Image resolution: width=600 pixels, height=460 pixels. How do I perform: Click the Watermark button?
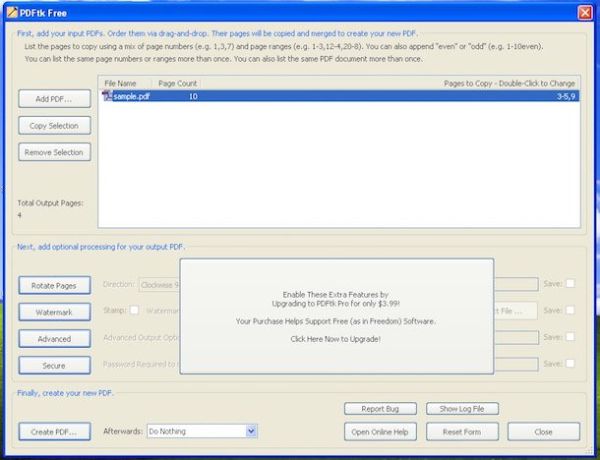pos(54,312)
